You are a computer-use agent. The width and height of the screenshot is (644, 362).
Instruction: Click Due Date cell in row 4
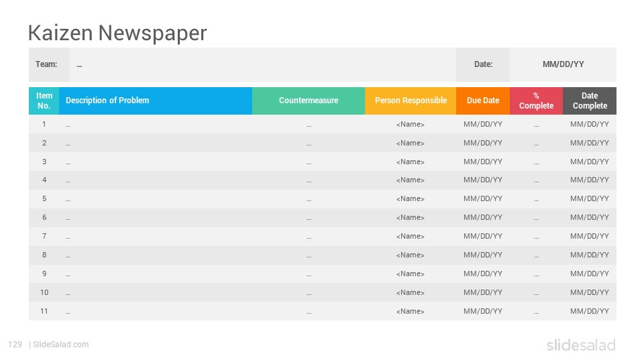click(x=483, y=180)
